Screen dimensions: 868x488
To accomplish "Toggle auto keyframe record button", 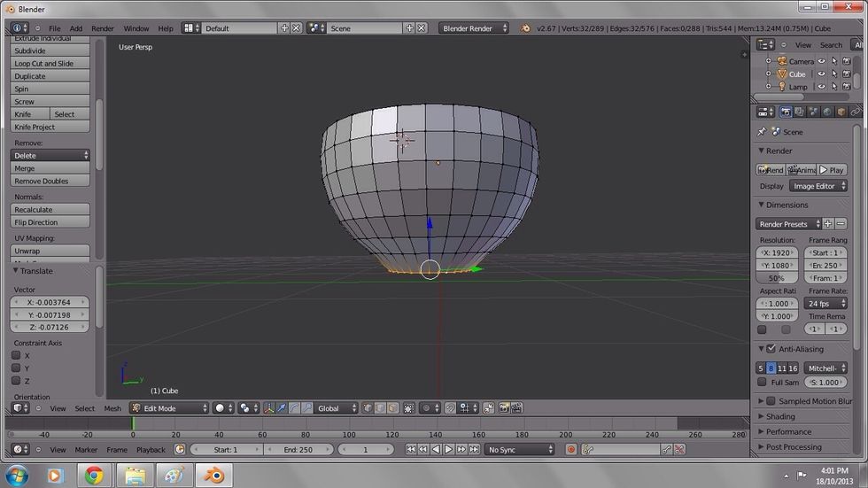I will pyautogui.click(x=570, y=449).
